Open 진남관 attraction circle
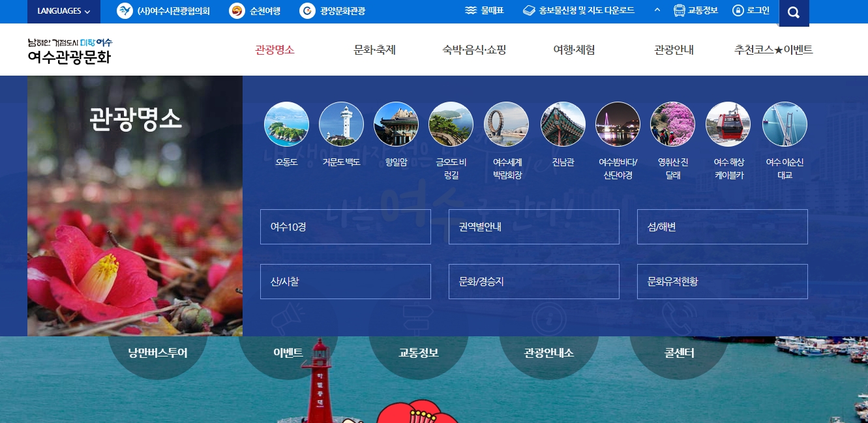The width and height of the screenshot is (868, 423). 562,124
